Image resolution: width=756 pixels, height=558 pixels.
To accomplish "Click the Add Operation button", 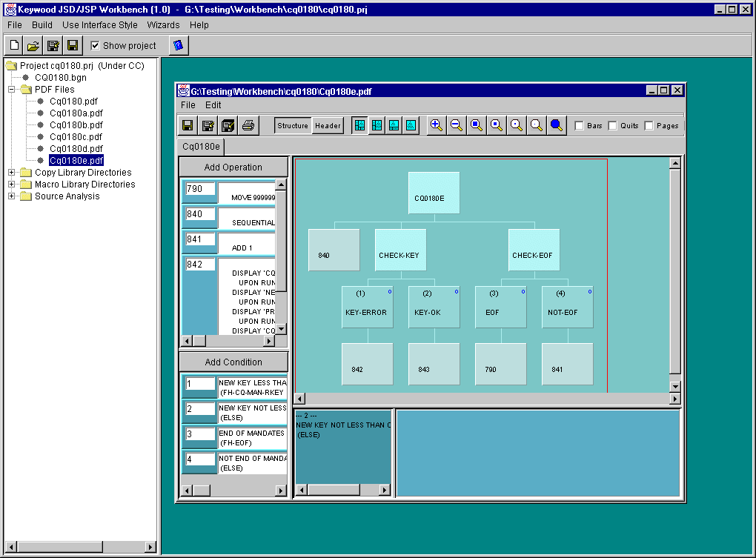I will [x=233, y=167].
